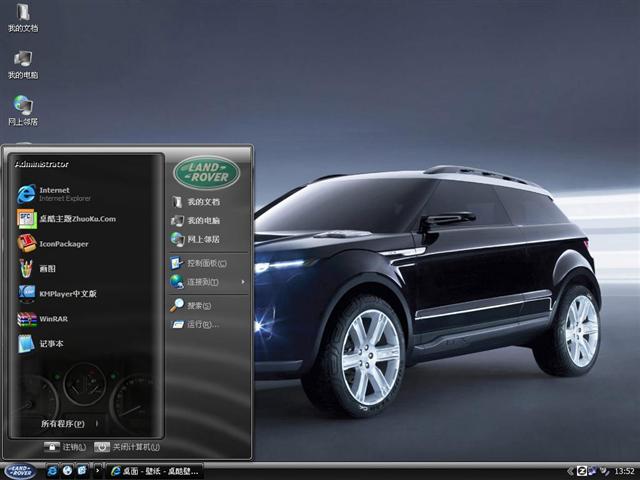Click the 注销(L) log off button
Viewport: 640px width, 480px height.
coord(66,447)
